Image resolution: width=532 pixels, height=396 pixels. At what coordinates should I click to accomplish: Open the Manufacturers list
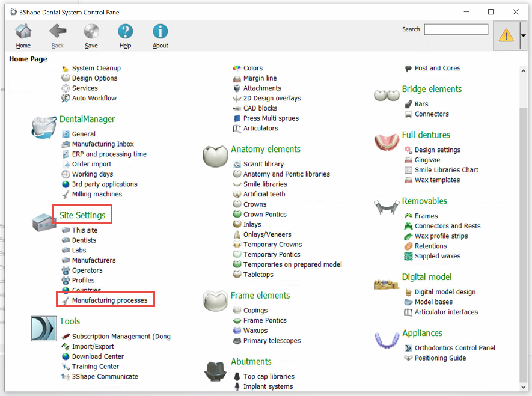(94, 260)
